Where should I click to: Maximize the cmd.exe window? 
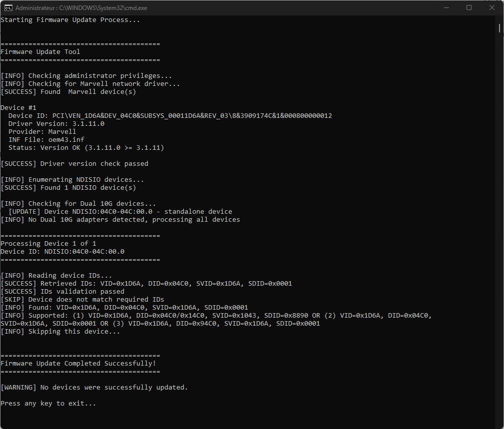pos(469,7)
